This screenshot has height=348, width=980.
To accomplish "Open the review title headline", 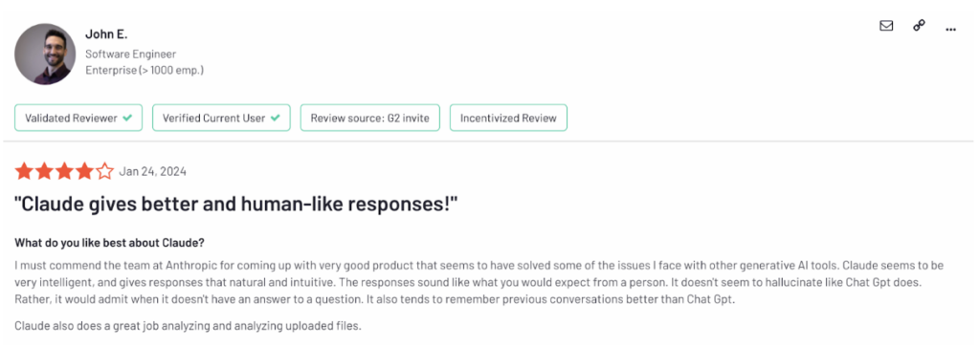I will click(x=237, y=205).
